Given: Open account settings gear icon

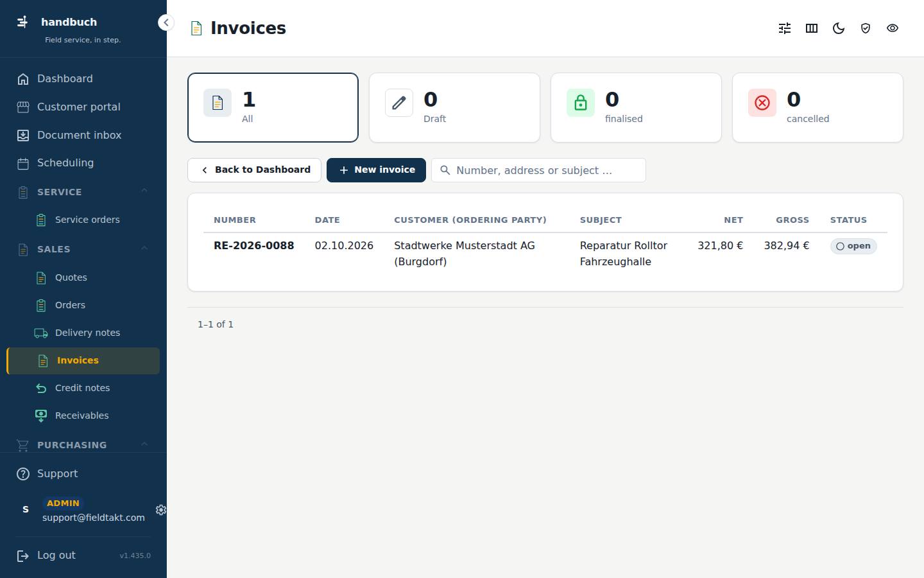Looking at the screenshot, I should (x=161, y=510).
